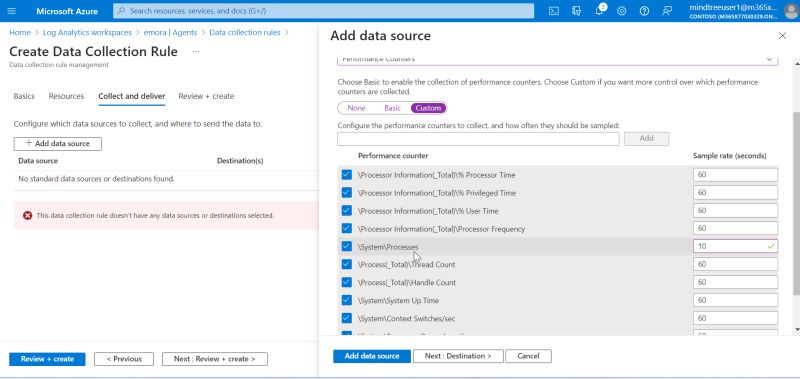Image resolution: width=800 pixels, height=379 pixels.
Task: Open Directories and subscriptions filter icon
Action: click(577, 11)
